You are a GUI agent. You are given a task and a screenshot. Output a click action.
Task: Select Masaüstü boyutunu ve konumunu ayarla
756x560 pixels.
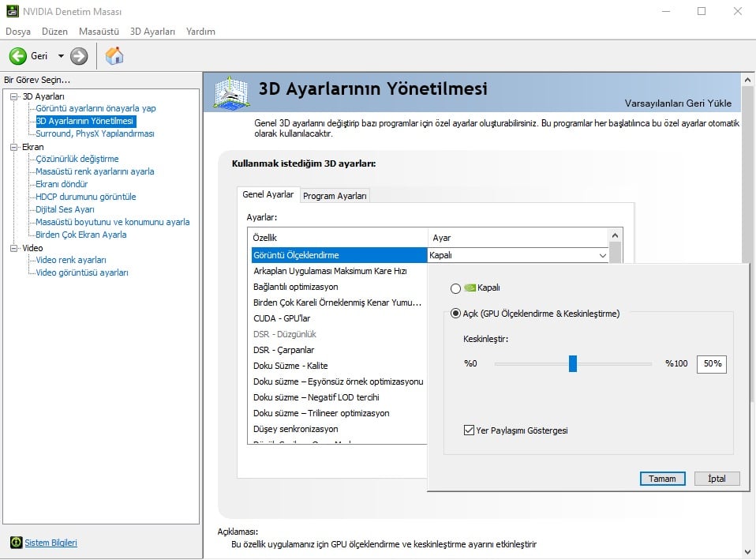[113, 222]
